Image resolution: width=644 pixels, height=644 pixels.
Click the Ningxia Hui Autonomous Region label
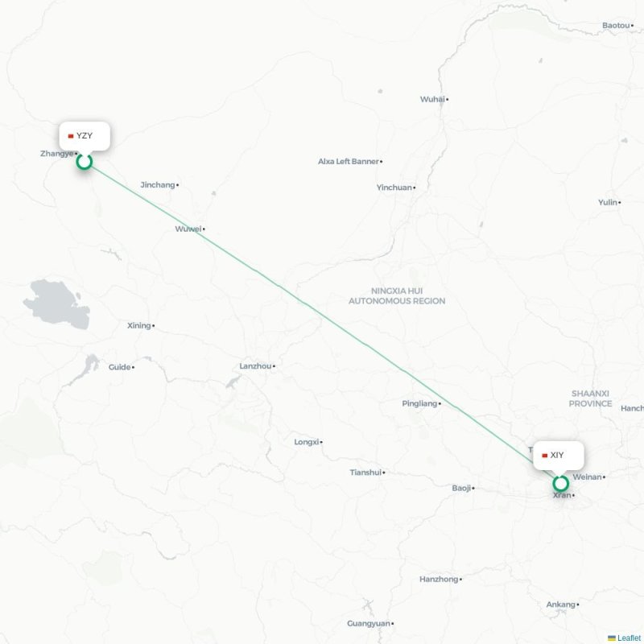(397, 295)
